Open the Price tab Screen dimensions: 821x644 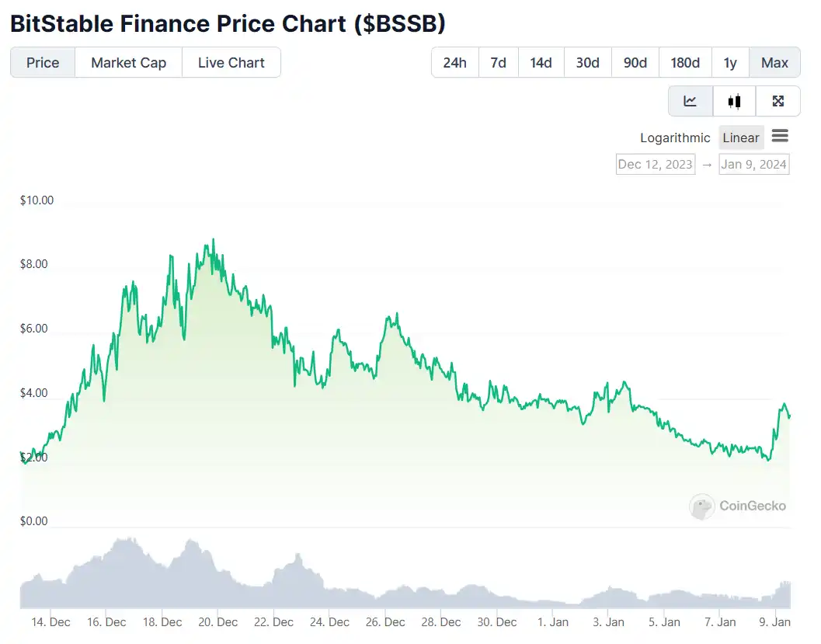point(43,63)
